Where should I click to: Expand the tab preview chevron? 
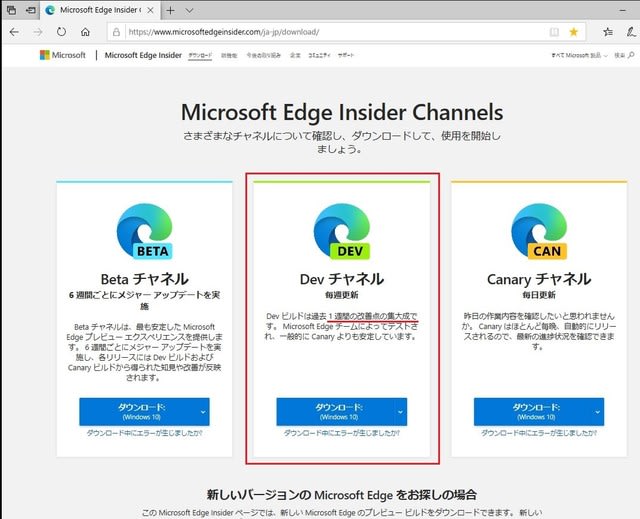pyautogui.click(x=189, y=11)
